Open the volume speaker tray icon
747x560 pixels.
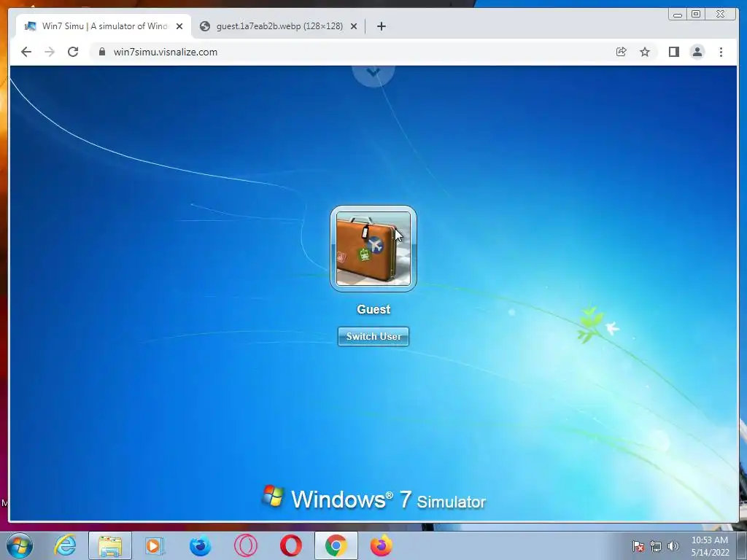673,546
